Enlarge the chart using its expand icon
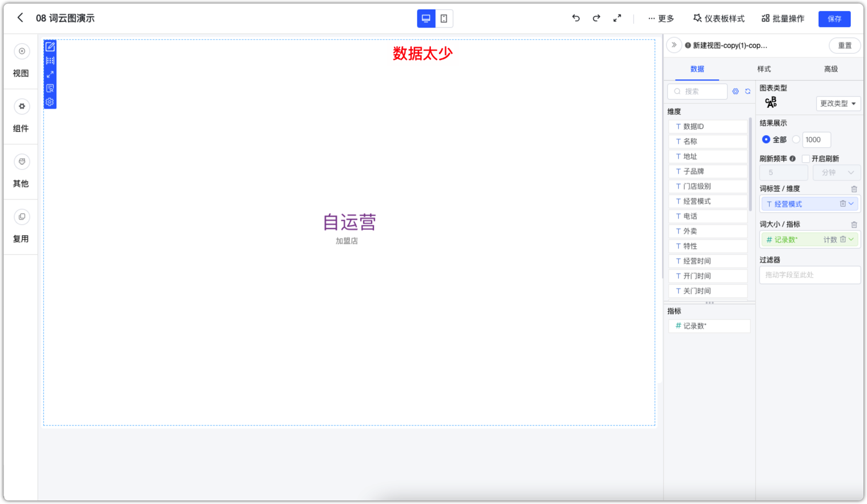 click(x=50, y=74)
